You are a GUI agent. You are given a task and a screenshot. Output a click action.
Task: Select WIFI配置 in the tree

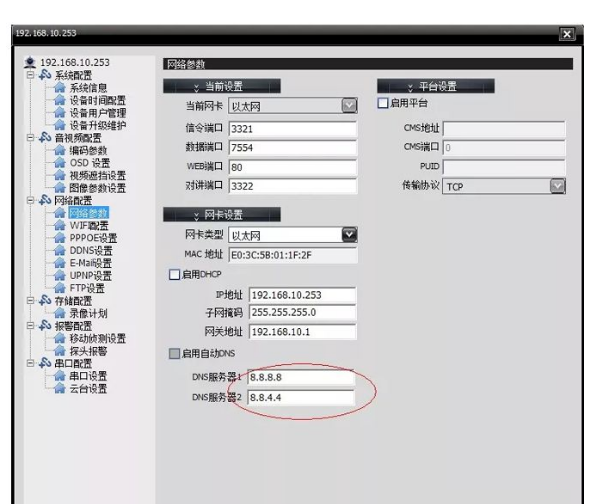89,226
